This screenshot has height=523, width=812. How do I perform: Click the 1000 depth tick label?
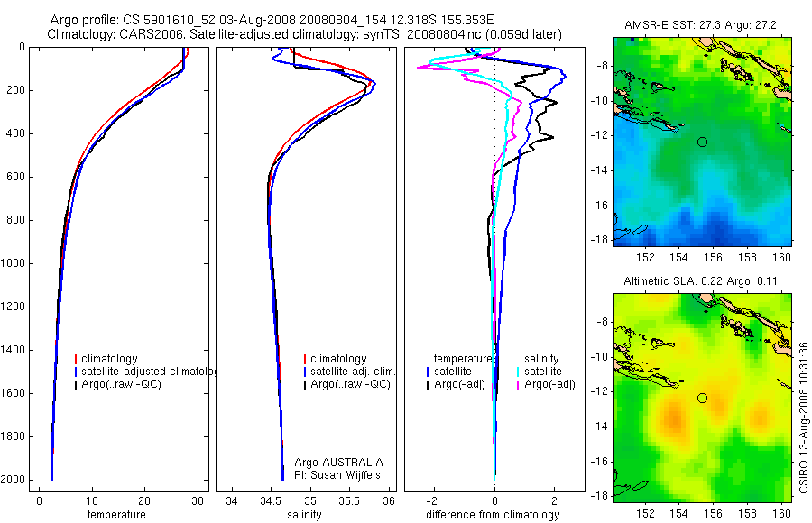pyautogui.click(x=14, y=263)
